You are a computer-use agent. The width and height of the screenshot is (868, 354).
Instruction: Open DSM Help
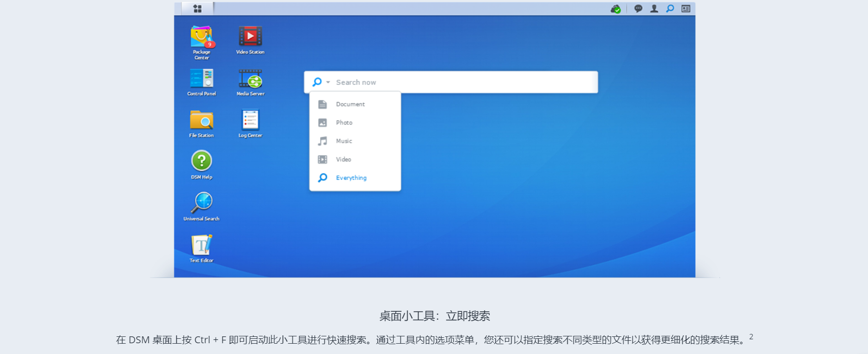tap(201, 161)
